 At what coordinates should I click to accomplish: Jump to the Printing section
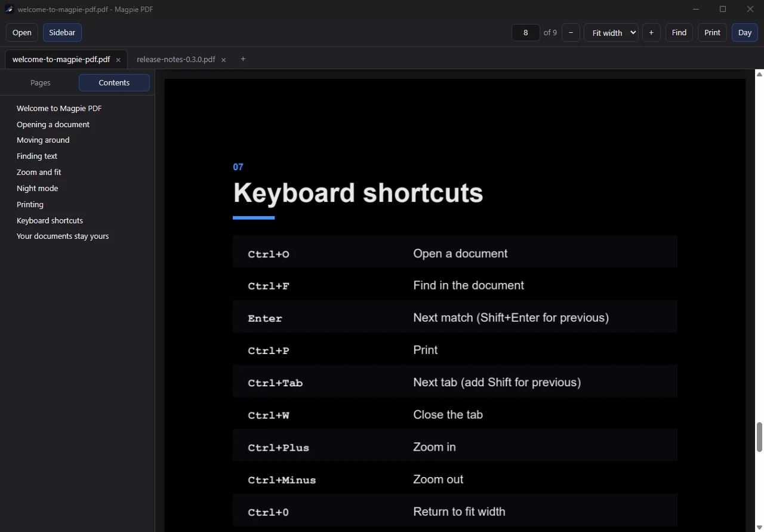click(30, 205)
